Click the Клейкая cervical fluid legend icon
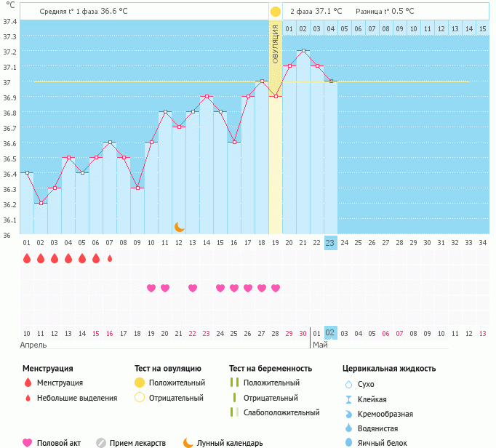 coord(348,399)
